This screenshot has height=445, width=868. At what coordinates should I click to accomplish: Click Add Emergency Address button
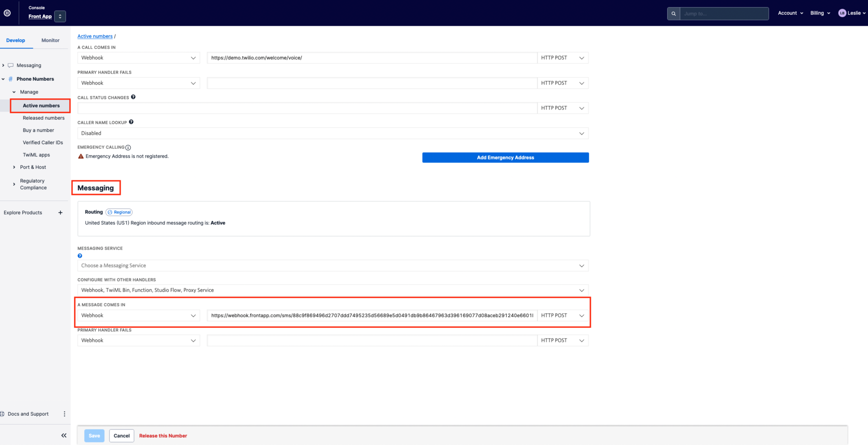click(x=505, y=158)
